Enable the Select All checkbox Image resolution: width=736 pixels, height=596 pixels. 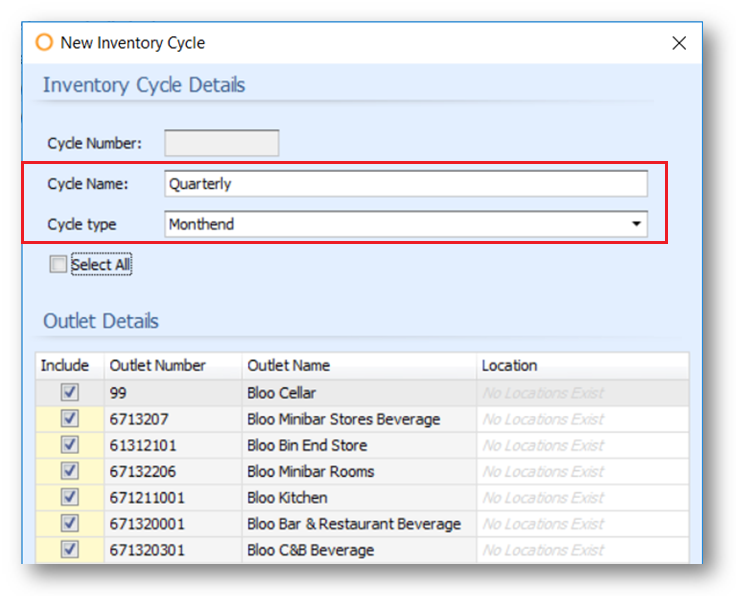coord(59,265)
